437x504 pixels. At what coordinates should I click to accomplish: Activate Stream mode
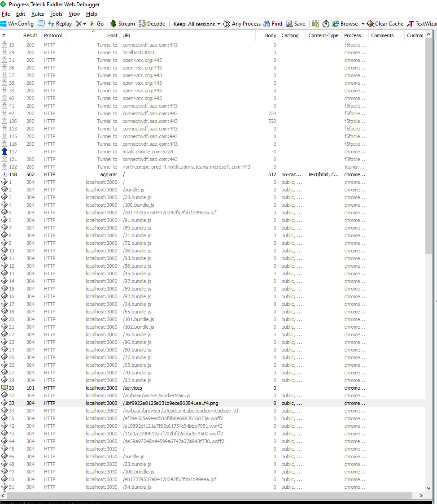122,23
